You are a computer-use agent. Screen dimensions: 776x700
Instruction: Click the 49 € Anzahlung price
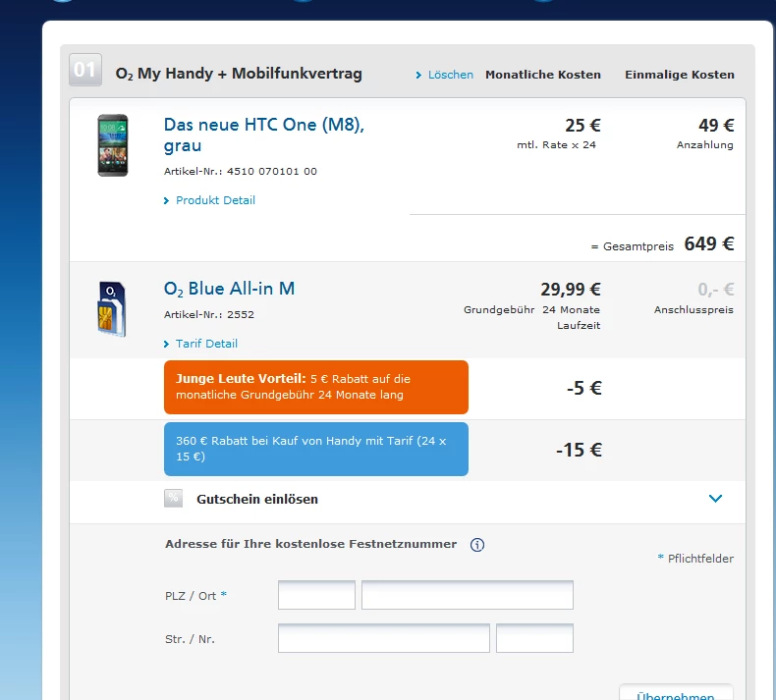[x=716, y=125]
